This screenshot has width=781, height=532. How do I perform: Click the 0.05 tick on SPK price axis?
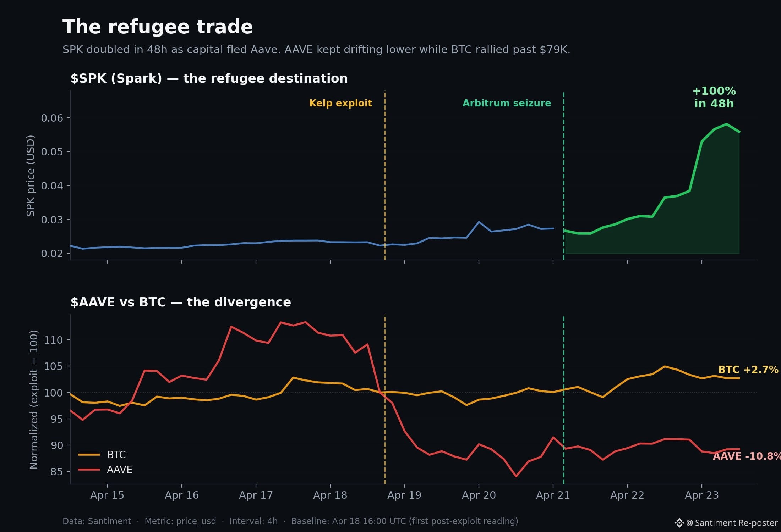(52, 152)
